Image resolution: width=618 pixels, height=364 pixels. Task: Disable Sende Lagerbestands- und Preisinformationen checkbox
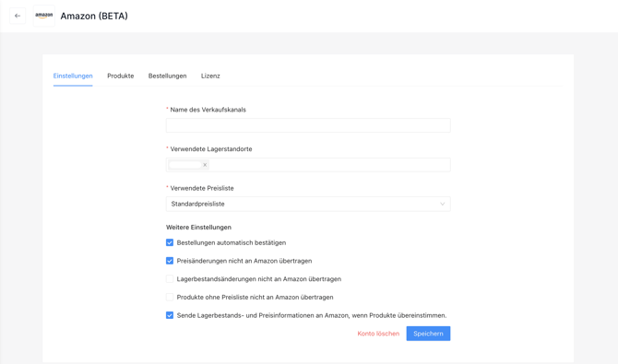tap(170, 315)
